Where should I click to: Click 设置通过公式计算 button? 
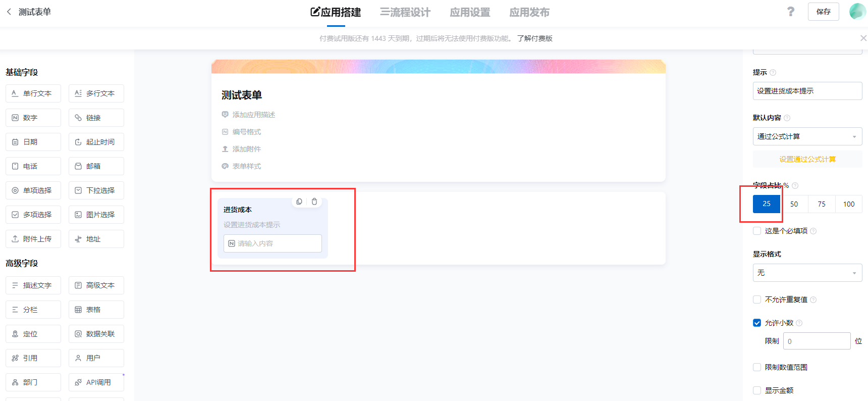[x=807, y=159]
